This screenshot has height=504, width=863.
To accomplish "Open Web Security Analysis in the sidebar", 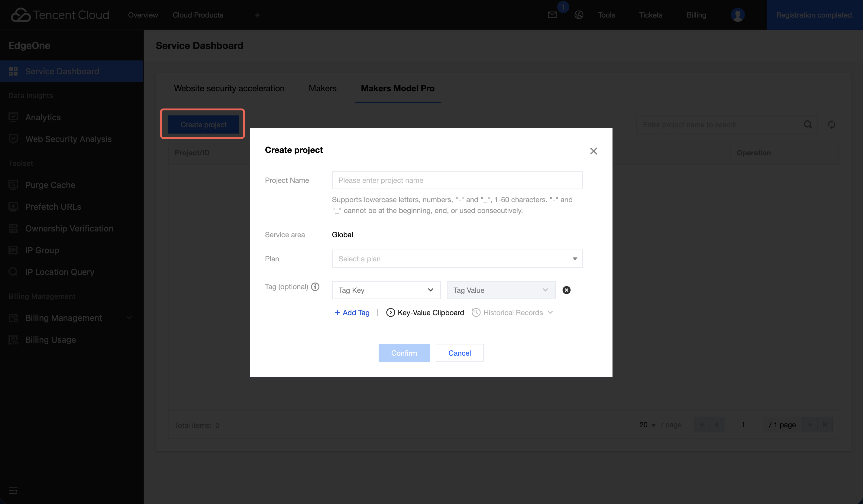I will click(x=72, y=139).
